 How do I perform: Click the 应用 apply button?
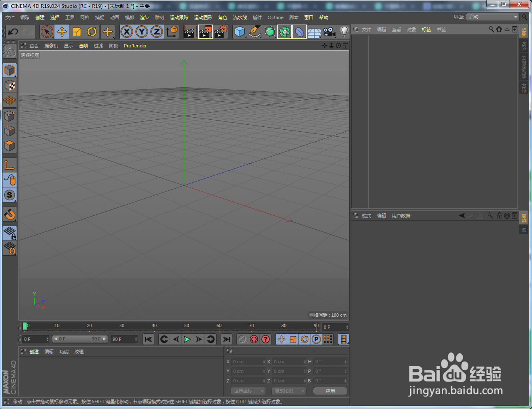tap(330, 391)
